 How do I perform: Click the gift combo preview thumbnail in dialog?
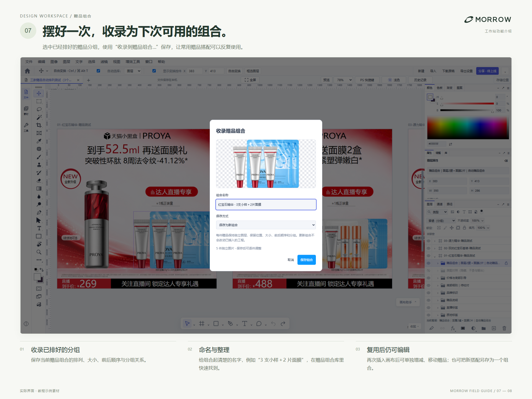[266, 164]
